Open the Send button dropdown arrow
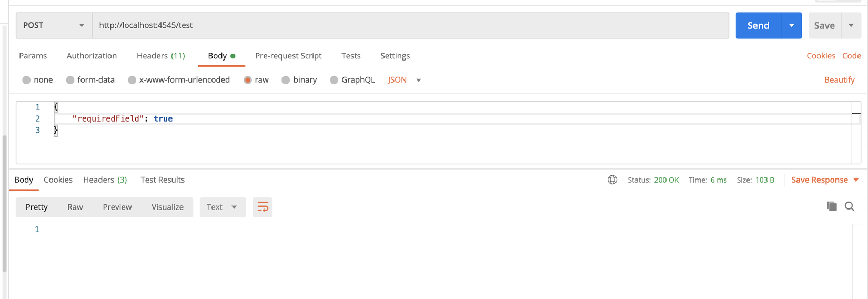 791,25
